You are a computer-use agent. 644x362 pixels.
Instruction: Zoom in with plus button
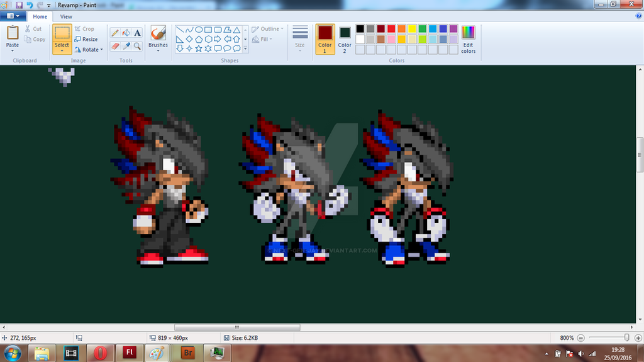point(638,337)
